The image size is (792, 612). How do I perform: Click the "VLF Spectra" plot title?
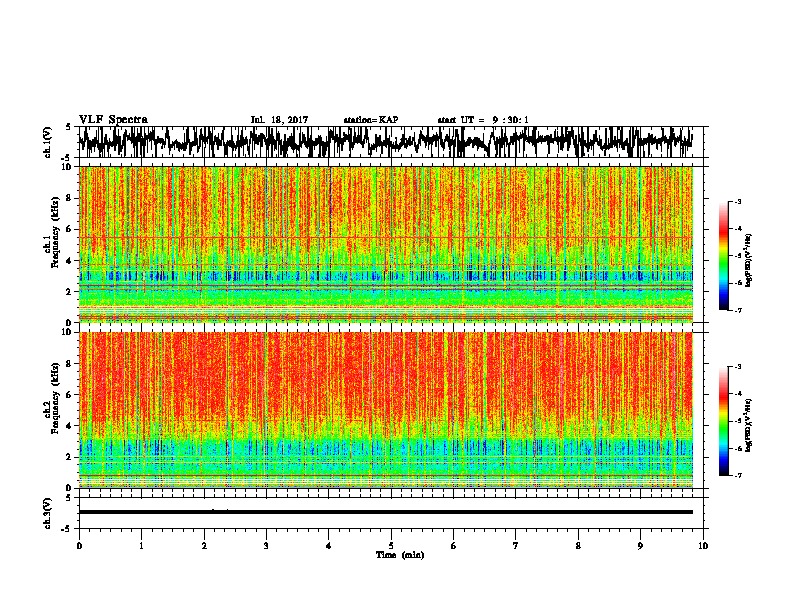click(113, 120)
